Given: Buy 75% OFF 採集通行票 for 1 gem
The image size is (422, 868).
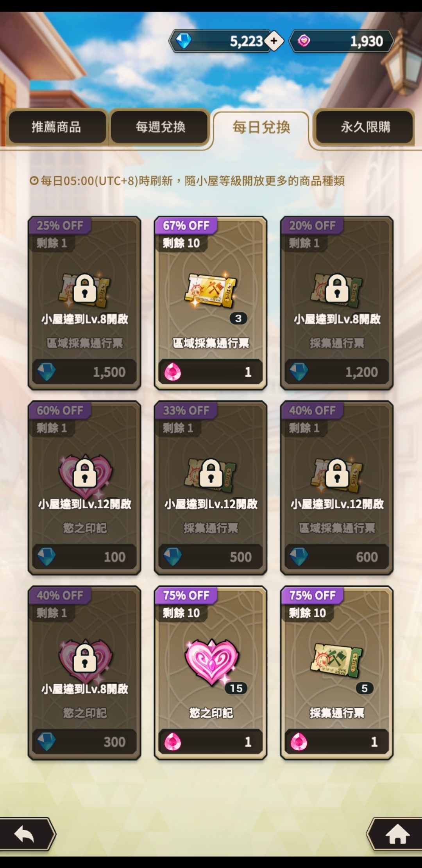Looking at the screenshot, I should tap(337, 741).
